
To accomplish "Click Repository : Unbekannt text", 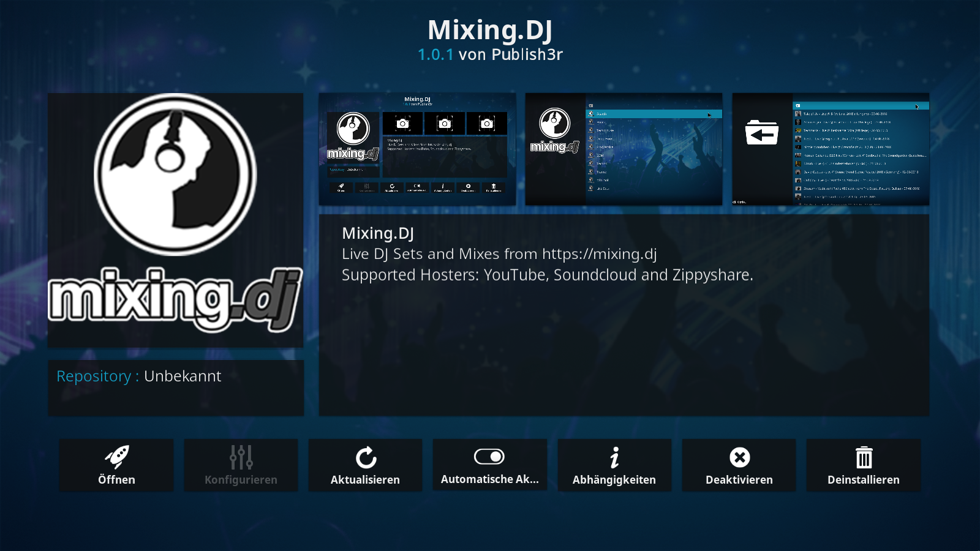I will click(x=139, y=376).
